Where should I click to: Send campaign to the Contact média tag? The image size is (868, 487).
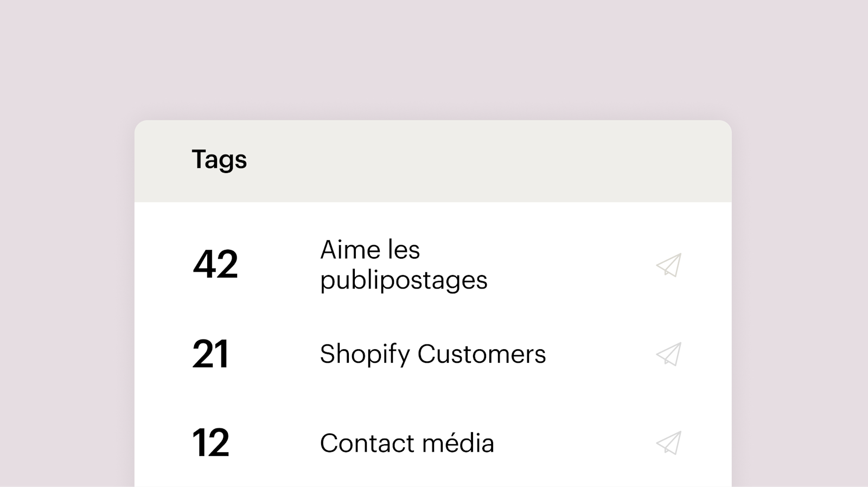pos(668,443)
